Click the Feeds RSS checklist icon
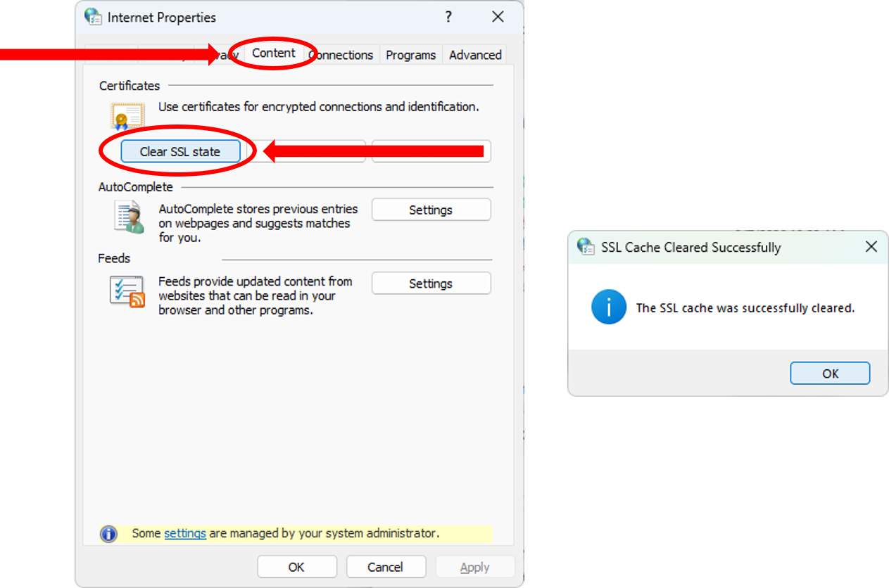889x588 pixels. (127, 291)
